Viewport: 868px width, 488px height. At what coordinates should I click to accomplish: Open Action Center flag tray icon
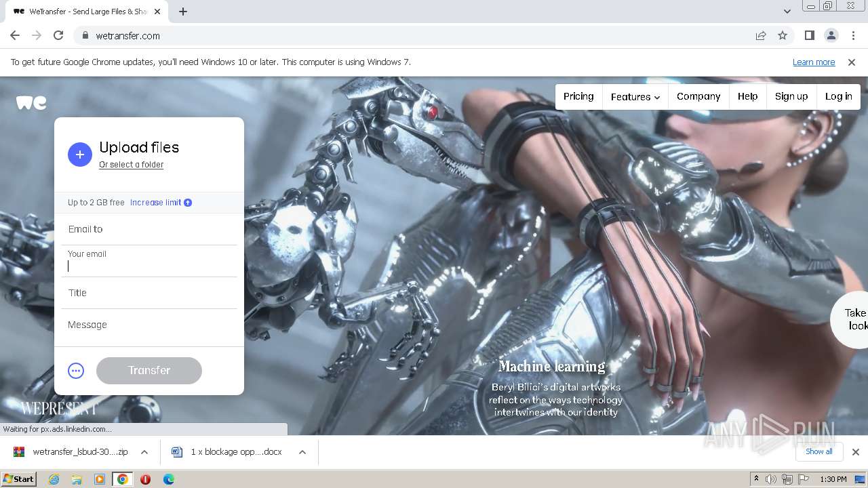pyautogui.click(x=804, y=479)
